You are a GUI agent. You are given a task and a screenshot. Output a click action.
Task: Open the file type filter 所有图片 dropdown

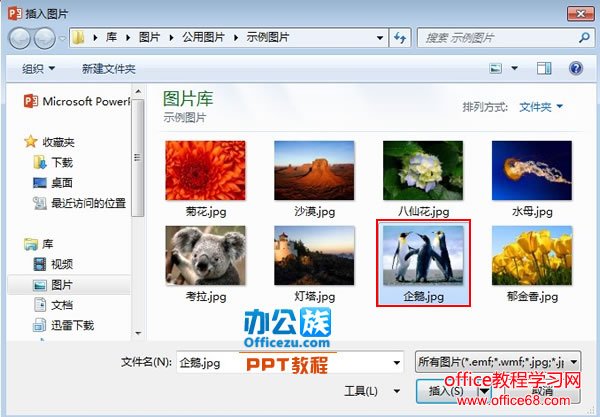tap(498, 362)
